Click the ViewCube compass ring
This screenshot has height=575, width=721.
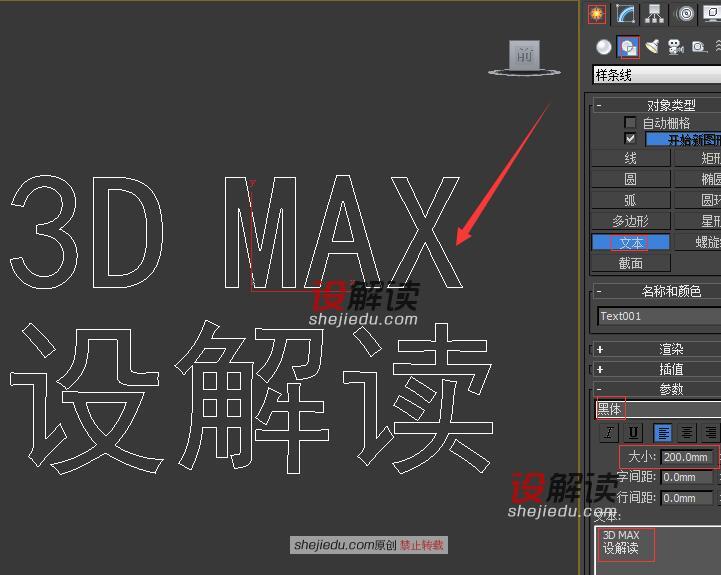[x=524, y=72]
